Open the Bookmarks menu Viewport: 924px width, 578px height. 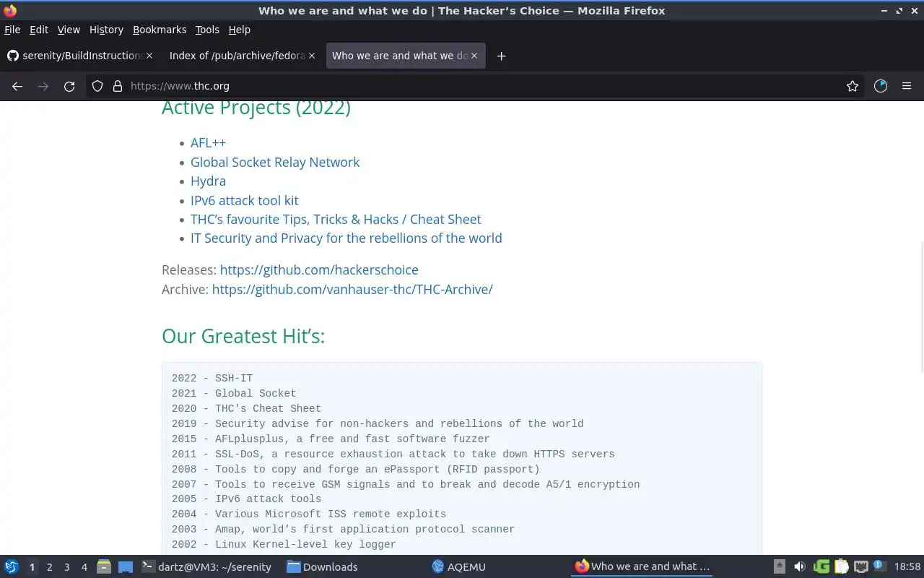pos(160,30)
